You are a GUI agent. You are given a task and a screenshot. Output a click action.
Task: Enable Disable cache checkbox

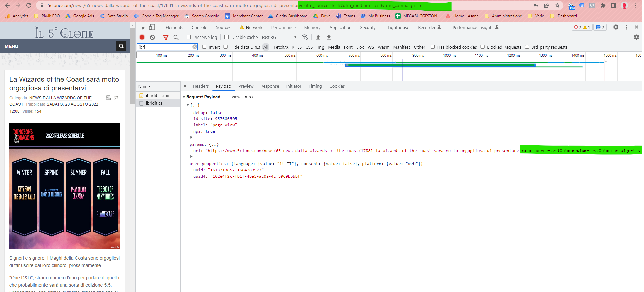click(226, 37)
